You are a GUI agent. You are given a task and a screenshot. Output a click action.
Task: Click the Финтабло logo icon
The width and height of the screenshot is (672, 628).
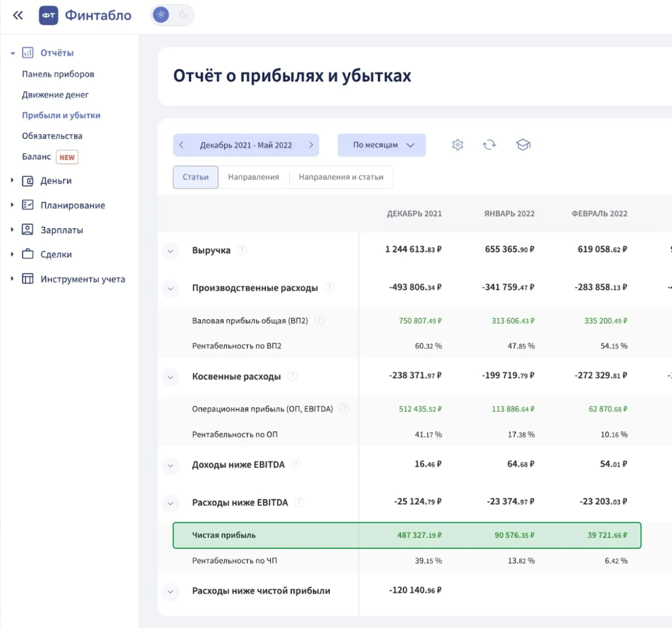pos(48,15)
